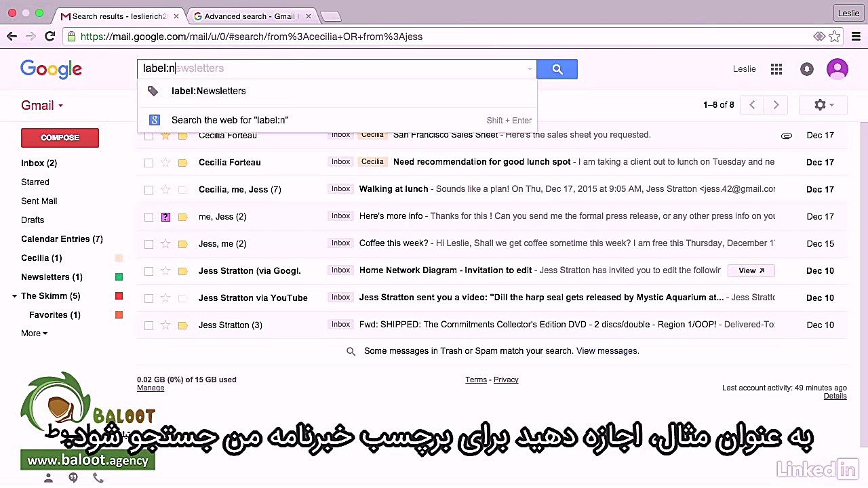
Task: Click the green color swatch beside Newsletters
Action: (119, 277)
